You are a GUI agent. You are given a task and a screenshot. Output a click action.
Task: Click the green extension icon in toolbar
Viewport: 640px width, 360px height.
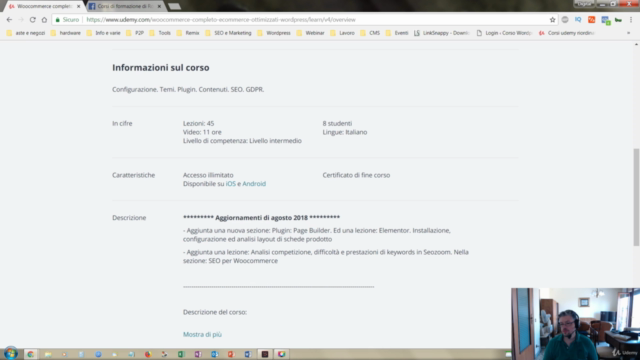pyautogui.click(x=618, y=20)
